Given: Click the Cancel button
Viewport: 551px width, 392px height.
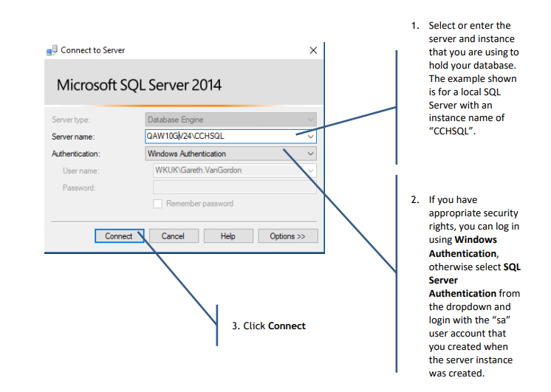Looking at the screenshot, I should click(x=174, y=236).
